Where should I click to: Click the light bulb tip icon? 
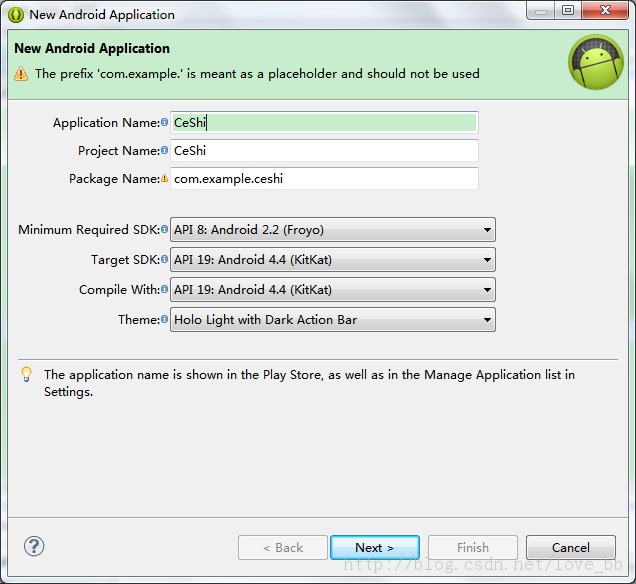26,374
